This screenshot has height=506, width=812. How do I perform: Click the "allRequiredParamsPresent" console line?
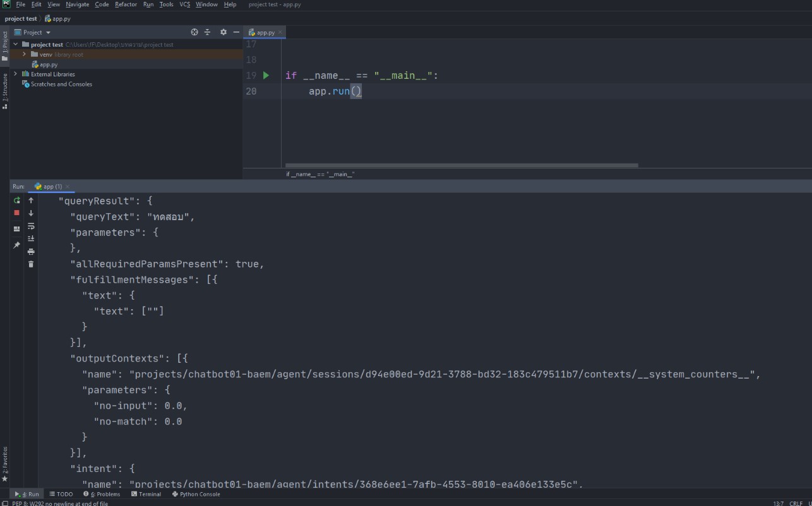pyautogui.click(x=167, y=264)
